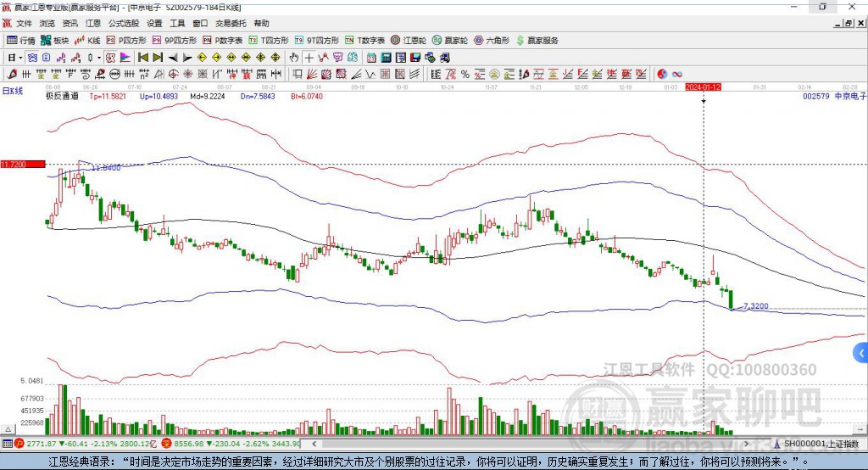Click the red polyline connect tool
Viewport: 868px width, 470px height.
pos(324,58)
